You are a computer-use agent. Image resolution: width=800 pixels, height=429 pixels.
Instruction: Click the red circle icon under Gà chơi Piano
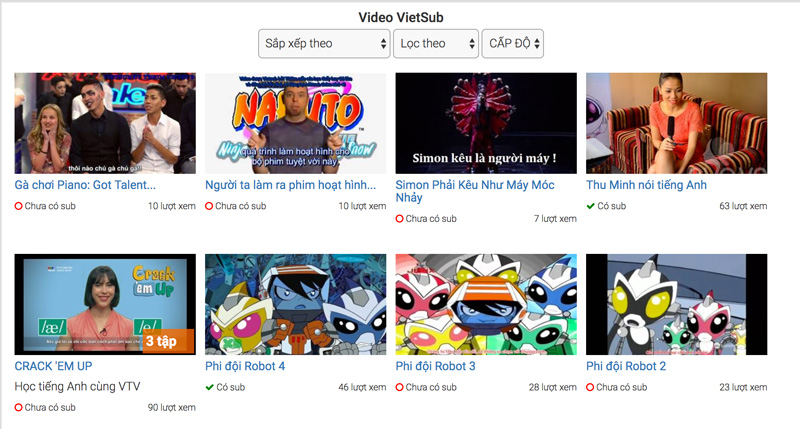click(x=18, y=206)
